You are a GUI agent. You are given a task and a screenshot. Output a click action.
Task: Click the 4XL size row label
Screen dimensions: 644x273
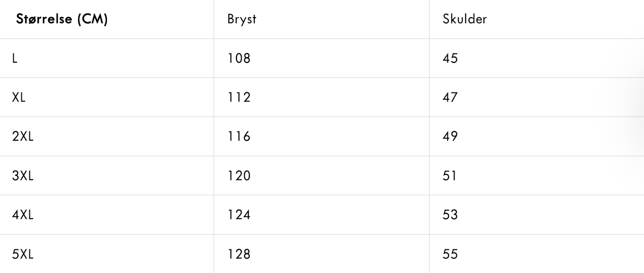(23, 215)
